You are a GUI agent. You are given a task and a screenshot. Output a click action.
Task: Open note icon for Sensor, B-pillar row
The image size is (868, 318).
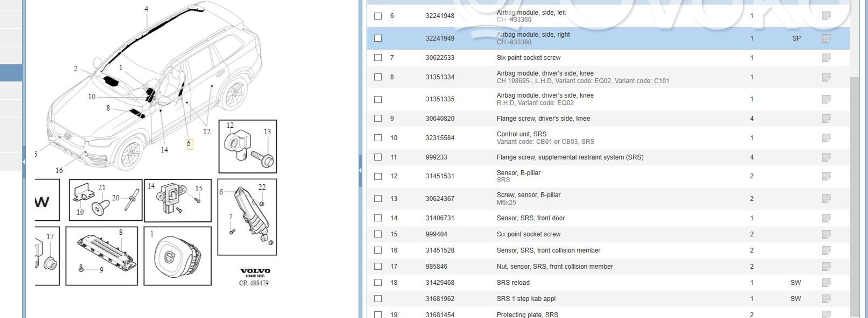point(826,176)
